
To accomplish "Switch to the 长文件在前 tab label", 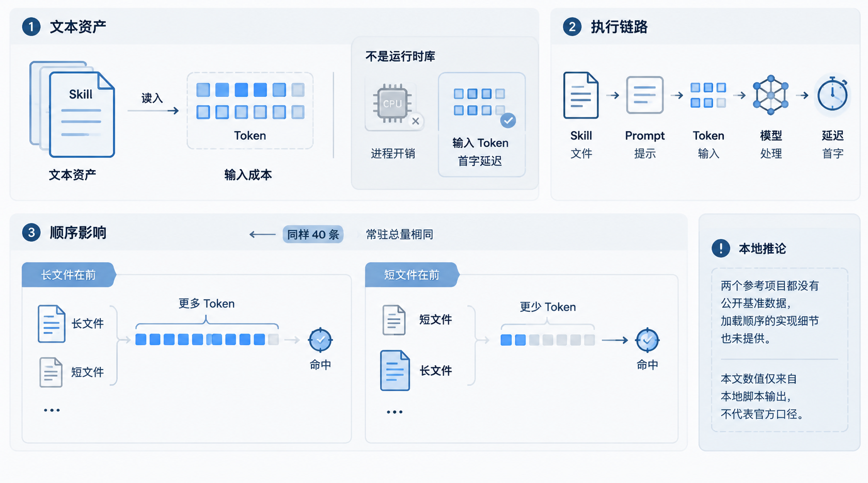I will 68,275.
